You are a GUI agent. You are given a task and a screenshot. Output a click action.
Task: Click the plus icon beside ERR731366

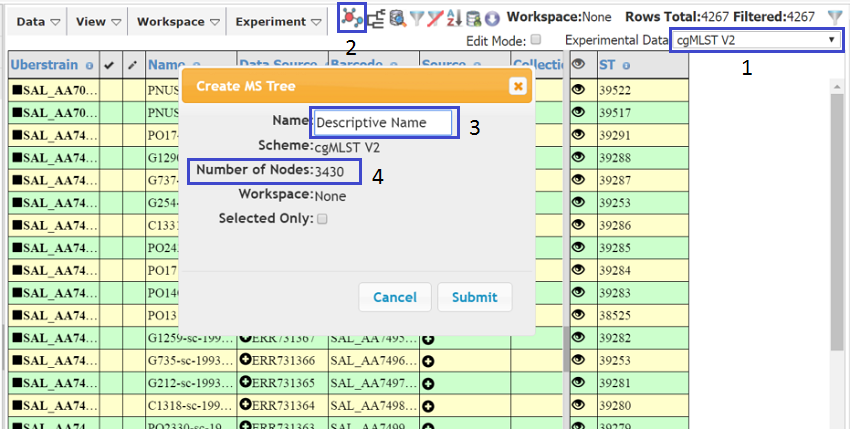(x=246, y=360)
